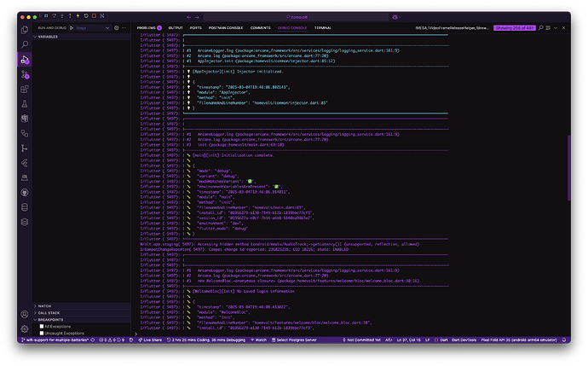Collapse the Breakpoints section
The height and width of the screenshot is (366, 588).
[82, 319]
